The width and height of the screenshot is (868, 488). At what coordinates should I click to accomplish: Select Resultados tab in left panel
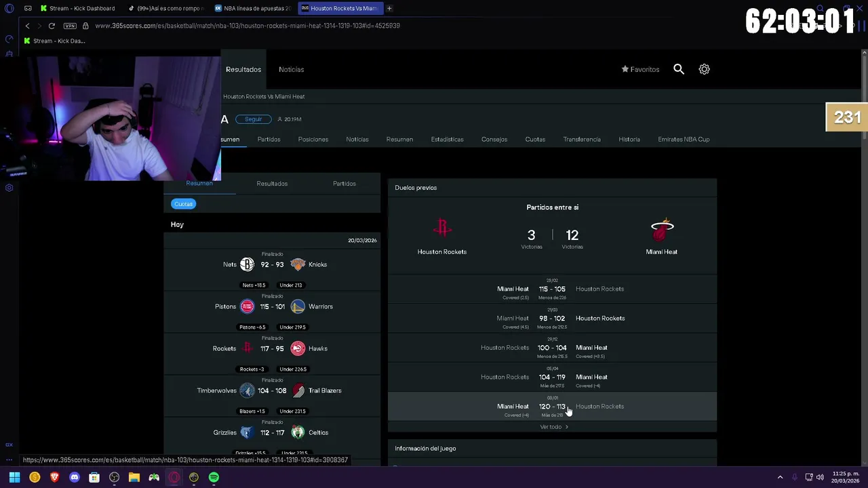(272, 184)
